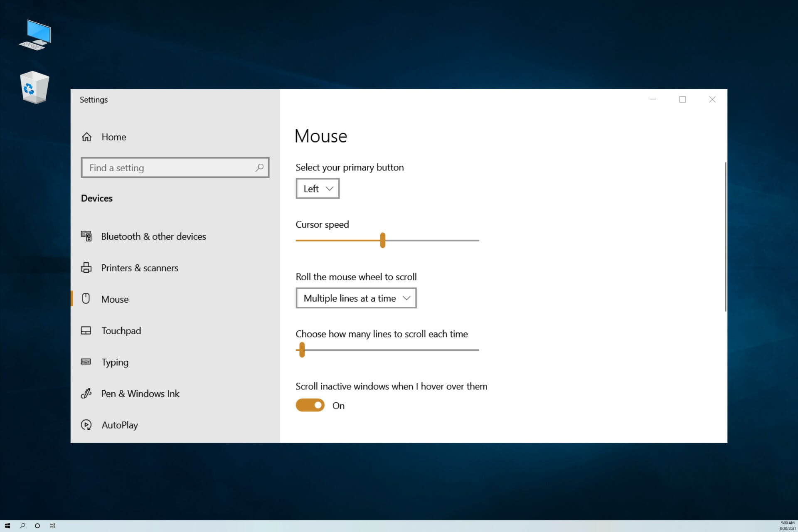Viewport: 798px width, 532px height.
Task: Open the Recycle Bin desktop icon
Action: 34,87
